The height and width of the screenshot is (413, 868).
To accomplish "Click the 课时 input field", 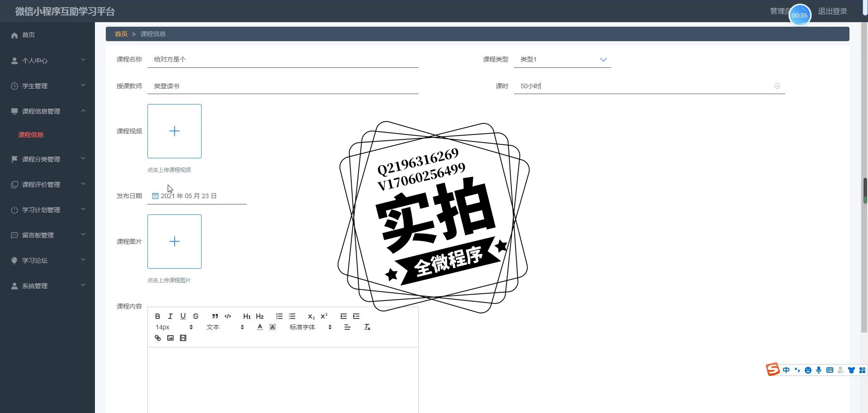I will 649,86.
